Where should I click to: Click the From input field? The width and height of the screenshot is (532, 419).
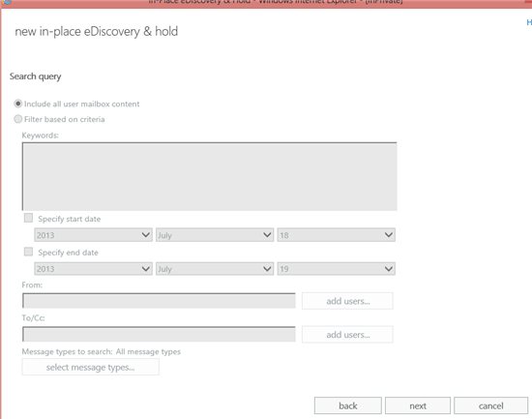(x=159, y=301)
